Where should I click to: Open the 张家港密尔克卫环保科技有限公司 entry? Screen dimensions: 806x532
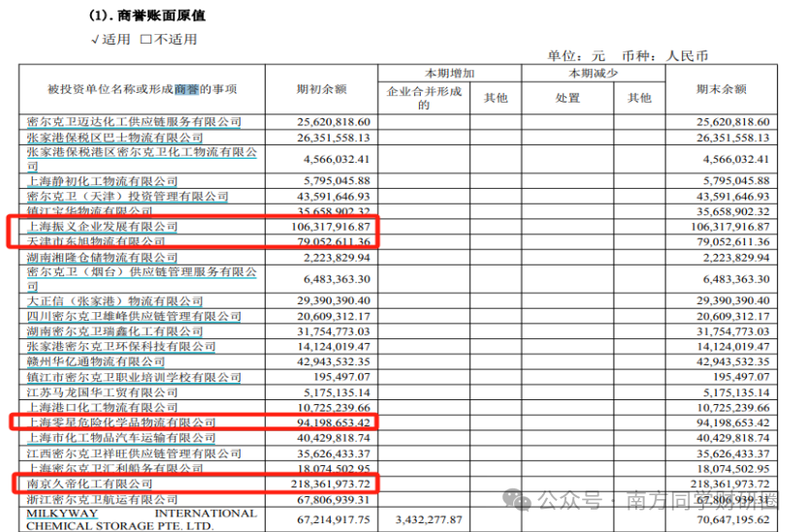pyautogui.click(x=121, y=347)
